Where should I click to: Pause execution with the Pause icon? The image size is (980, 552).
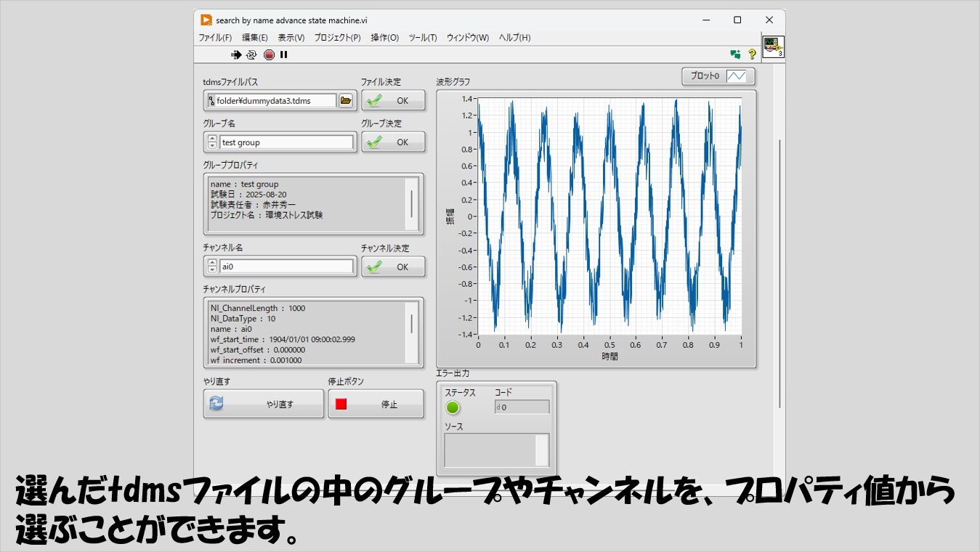point(284,54)
